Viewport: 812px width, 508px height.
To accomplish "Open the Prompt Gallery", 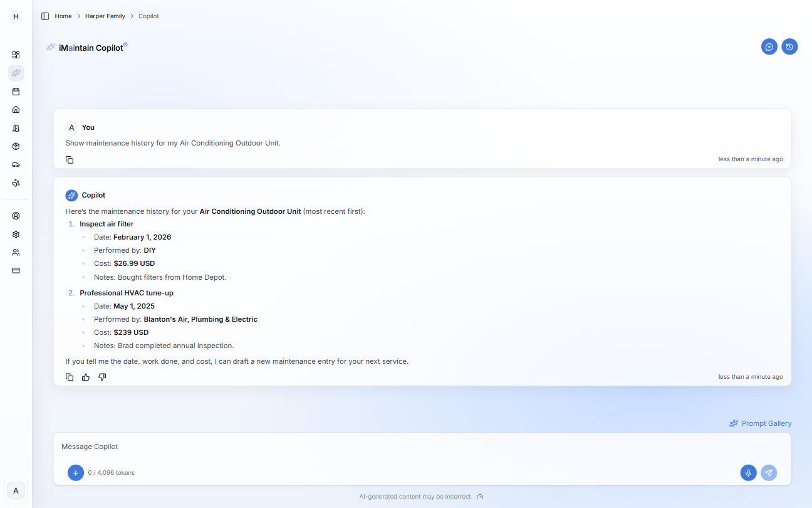I will coord(760,423).
